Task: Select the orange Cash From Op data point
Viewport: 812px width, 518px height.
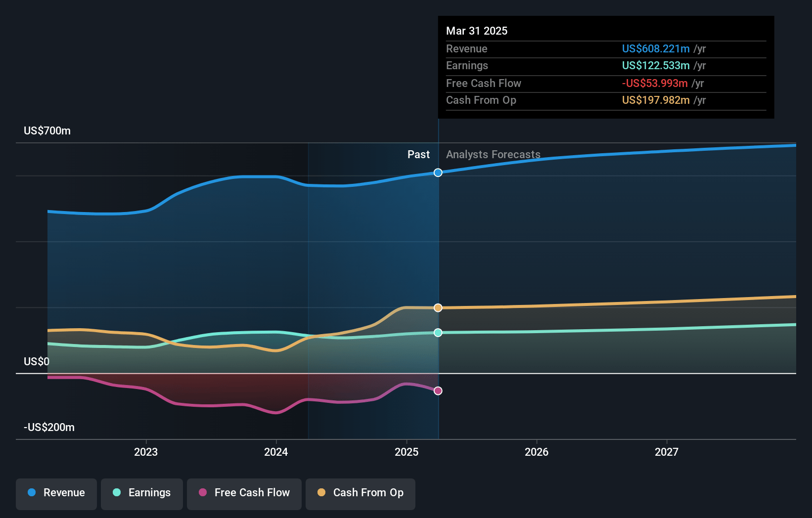Action: click(x=438, y=308)
